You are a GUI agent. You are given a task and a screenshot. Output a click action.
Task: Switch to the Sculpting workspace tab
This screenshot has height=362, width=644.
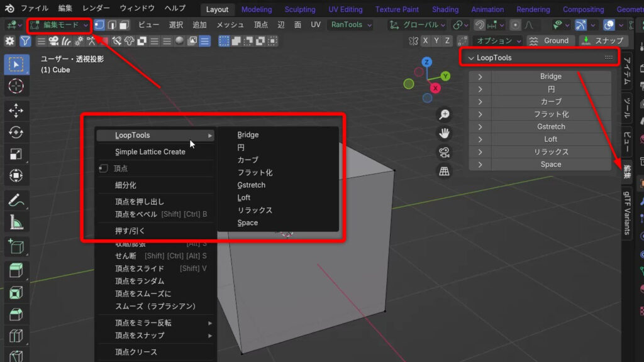[x=300, y=9]
